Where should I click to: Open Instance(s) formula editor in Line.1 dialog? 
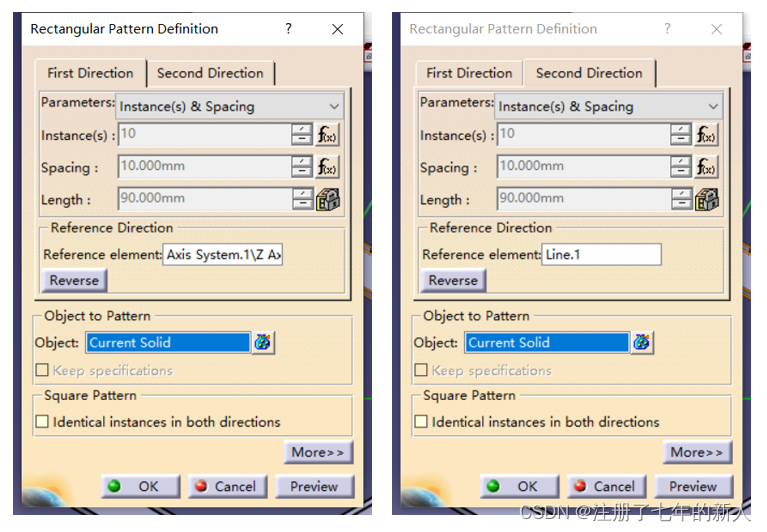coord(707,135)
